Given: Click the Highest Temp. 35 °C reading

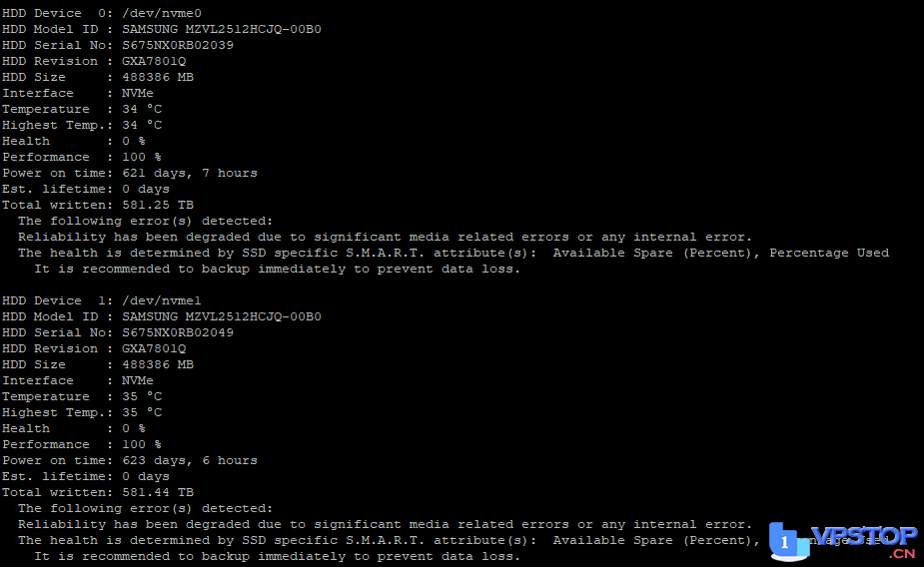Looking at the screenshot, I should (x=142, y=412).
